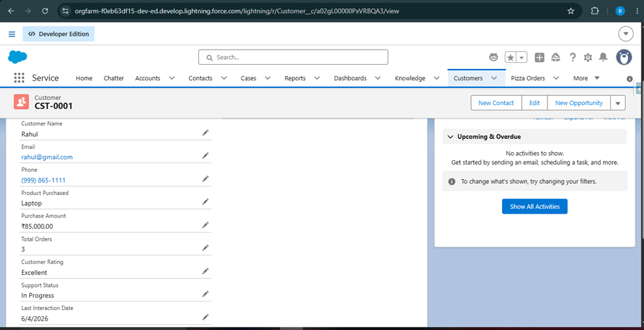View site information icon in address bar
Screen dimensions: 644x330
65,11
